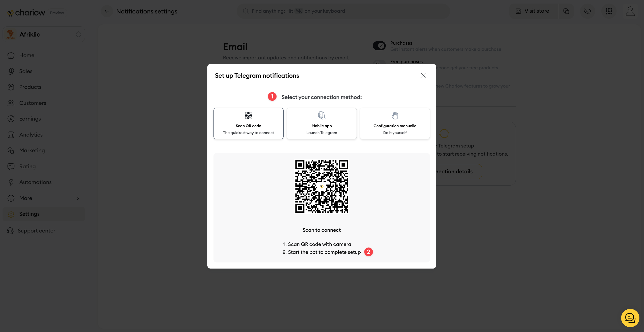This screenshot has width=644, height=332.
Task: Focus the Find anything search field
Action: [x=343, y=11]
